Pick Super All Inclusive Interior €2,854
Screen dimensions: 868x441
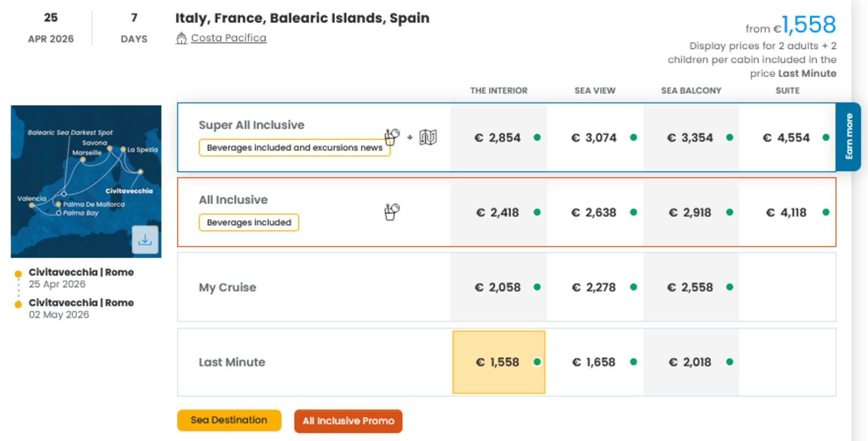[x=498, y=138]
